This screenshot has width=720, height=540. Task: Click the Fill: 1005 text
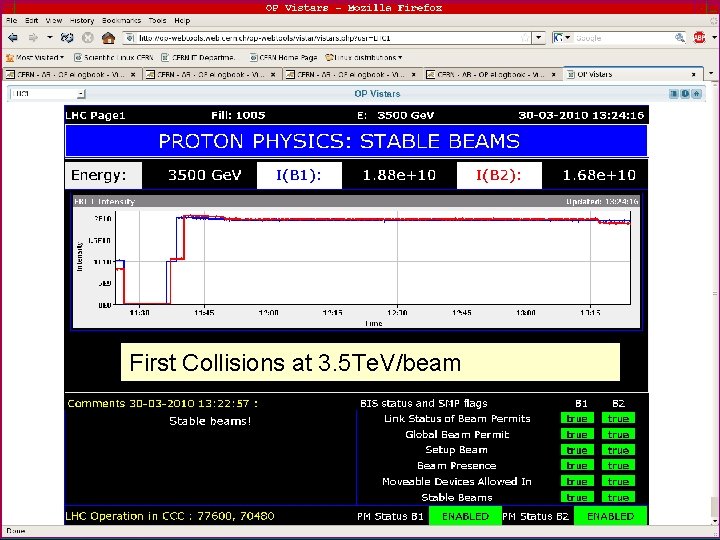coord(238,115)
